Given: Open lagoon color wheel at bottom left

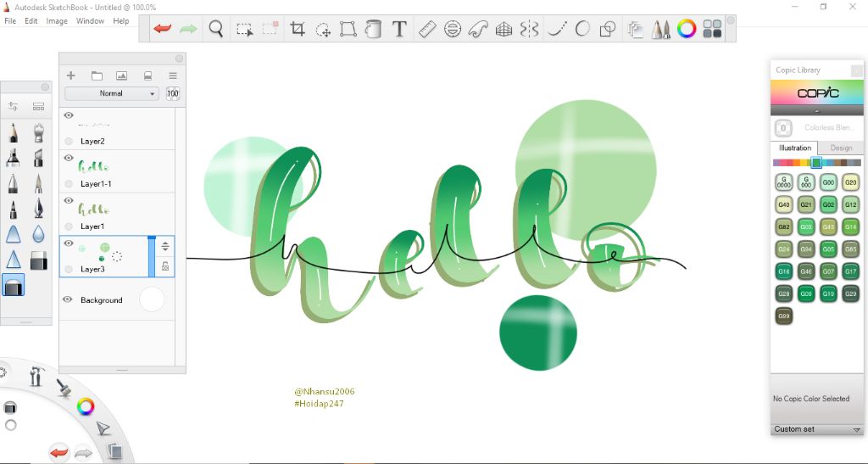Looking at the screenshot, I should point(86,407).
